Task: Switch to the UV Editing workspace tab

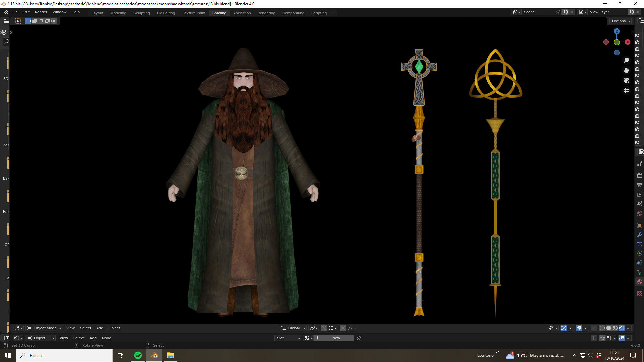Action: 166,13
